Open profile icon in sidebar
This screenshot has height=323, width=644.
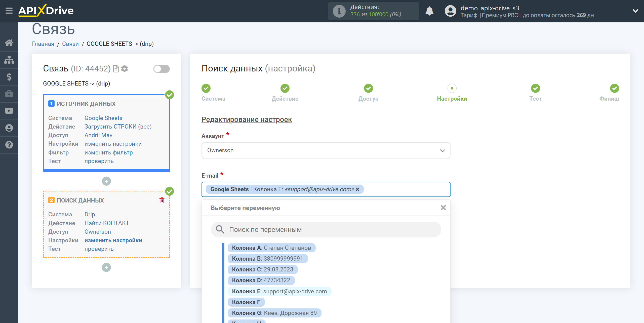pos(9,128)
